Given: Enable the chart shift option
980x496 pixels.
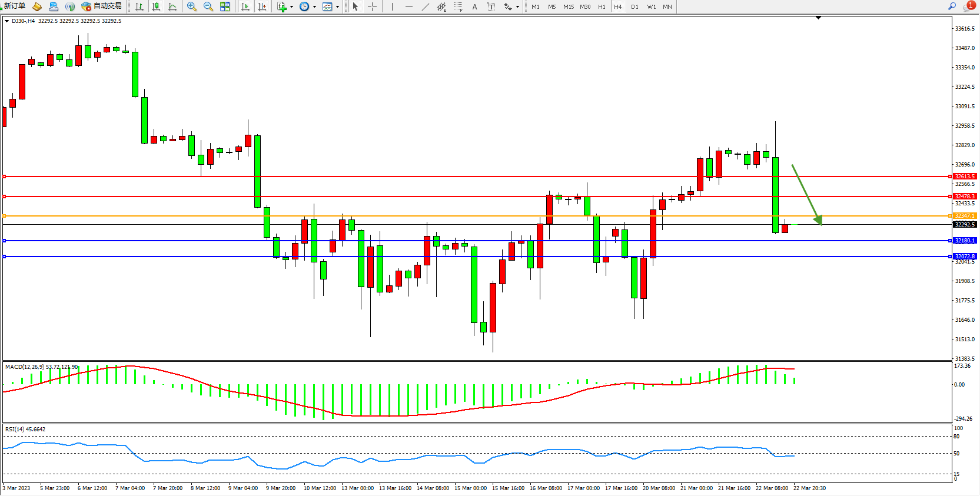Looking at the screenshot, I should 262,7.
